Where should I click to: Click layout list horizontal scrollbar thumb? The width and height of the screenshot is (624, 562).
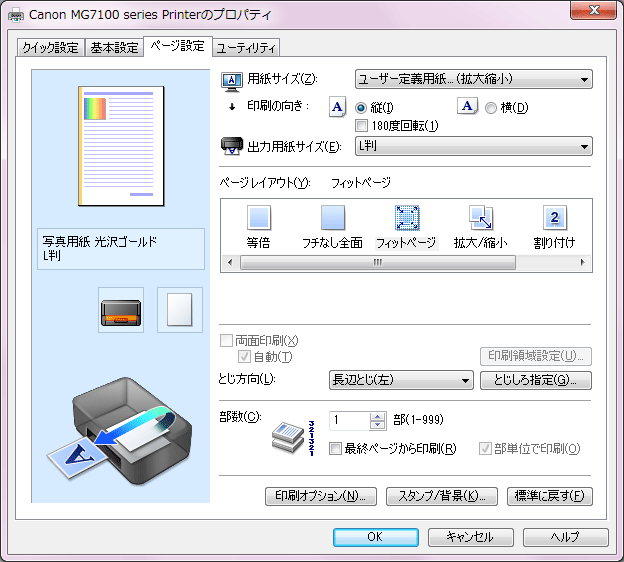pos(378,263)
